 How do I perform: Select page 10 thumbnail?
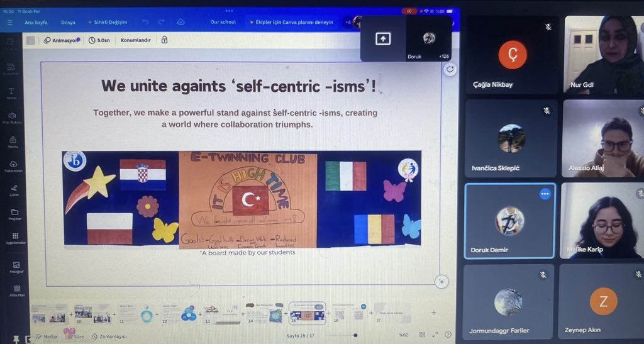pyautogui.click(x=93, y=314)
